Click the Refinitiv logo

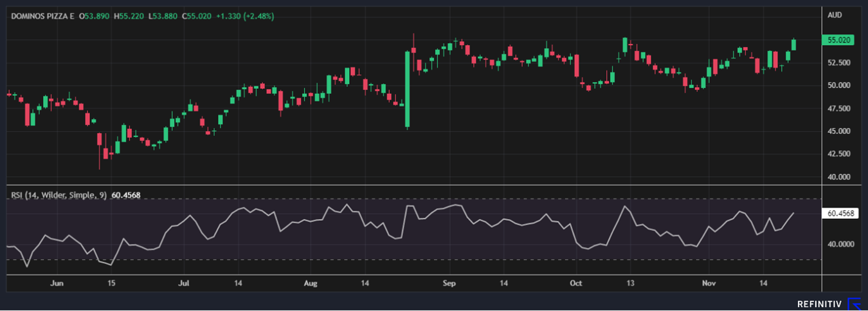click(829, 303)
